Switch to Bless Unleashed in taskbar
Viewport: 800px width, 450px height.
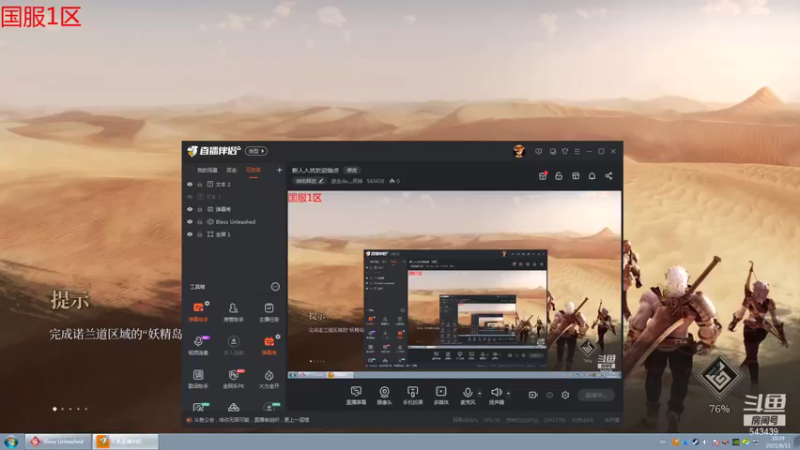tap(58, 442)
